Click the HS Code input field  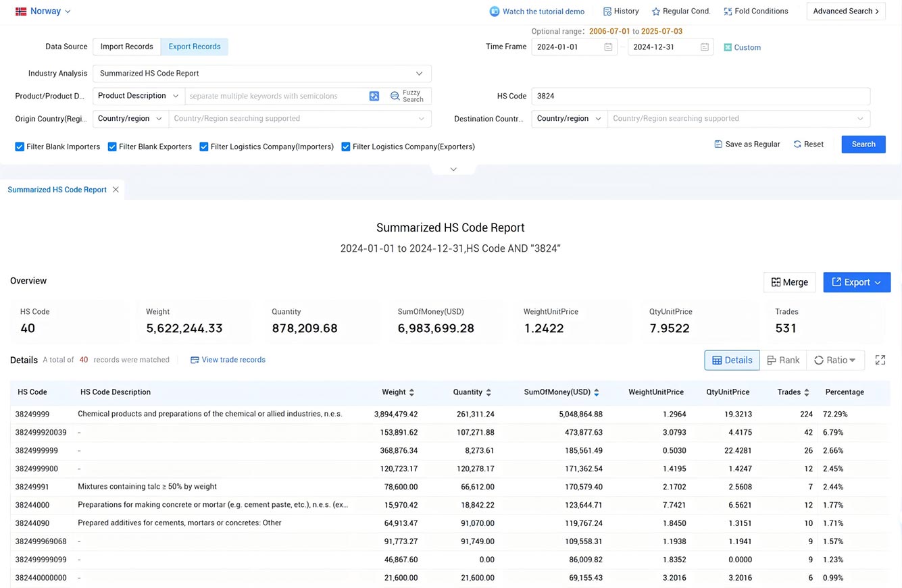click(701, 96)
